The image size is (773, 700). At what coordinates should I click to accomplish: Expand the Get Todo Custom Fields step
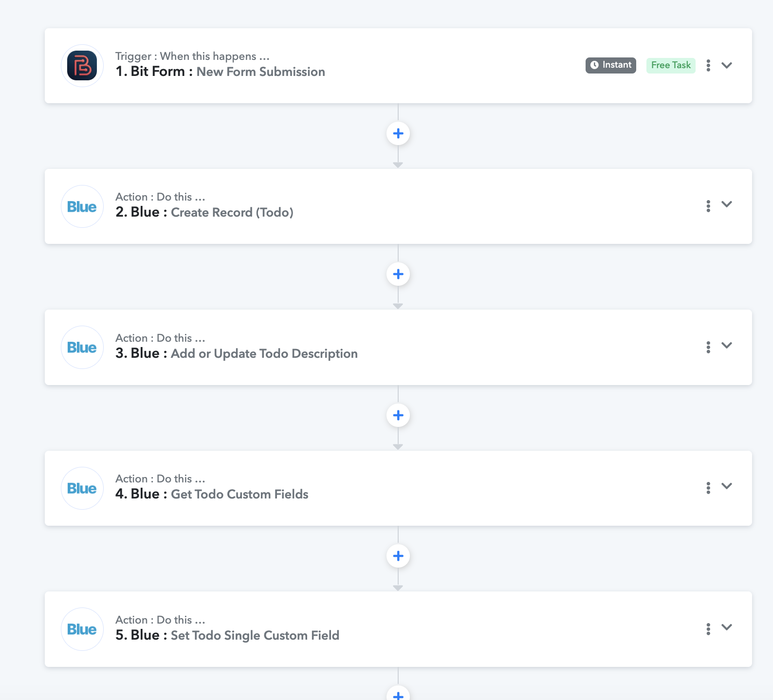click(727, 486)
